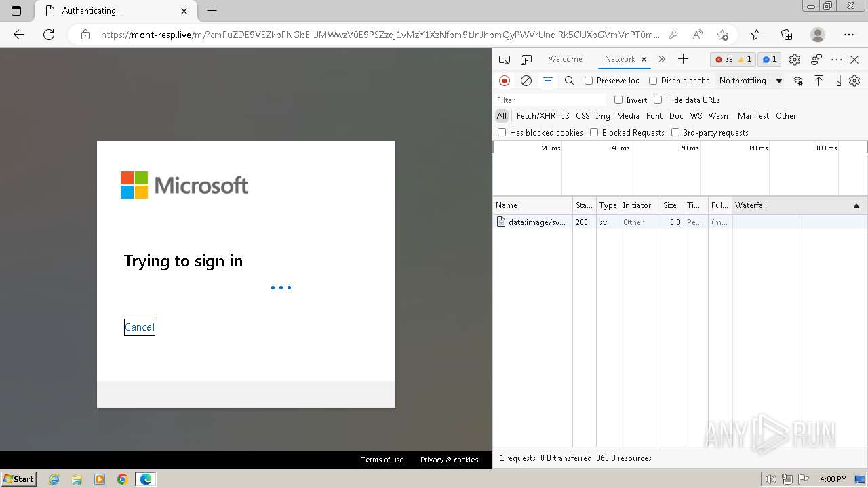Open a new browser tab with plus button

click(x=212, y=11)
